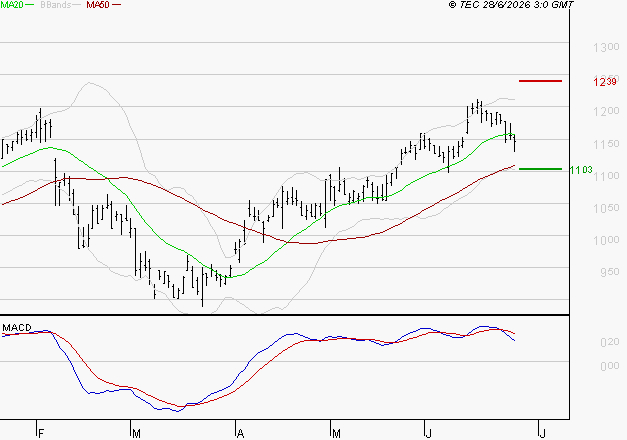627x440 pixels.
Task: Click the dark red MA50 legend swatch
Action: (x=116, y=5)
